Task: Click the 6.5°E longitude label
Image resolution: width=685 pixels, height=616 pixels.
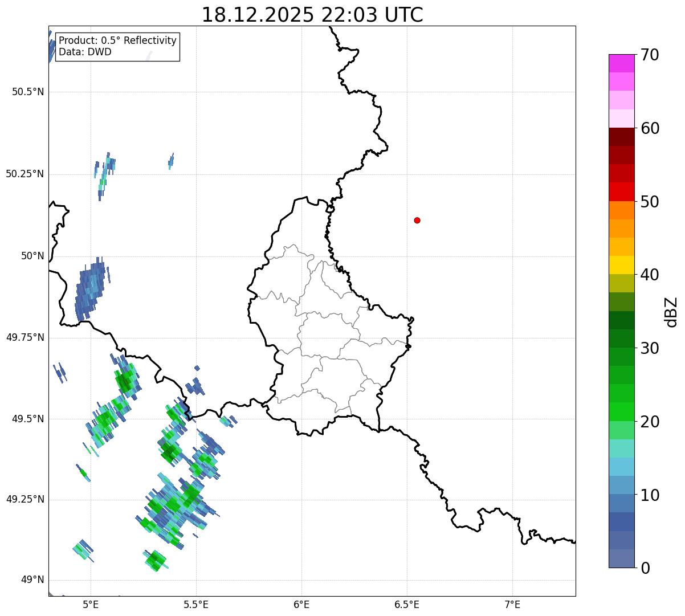Action: (x=407, y=604)
